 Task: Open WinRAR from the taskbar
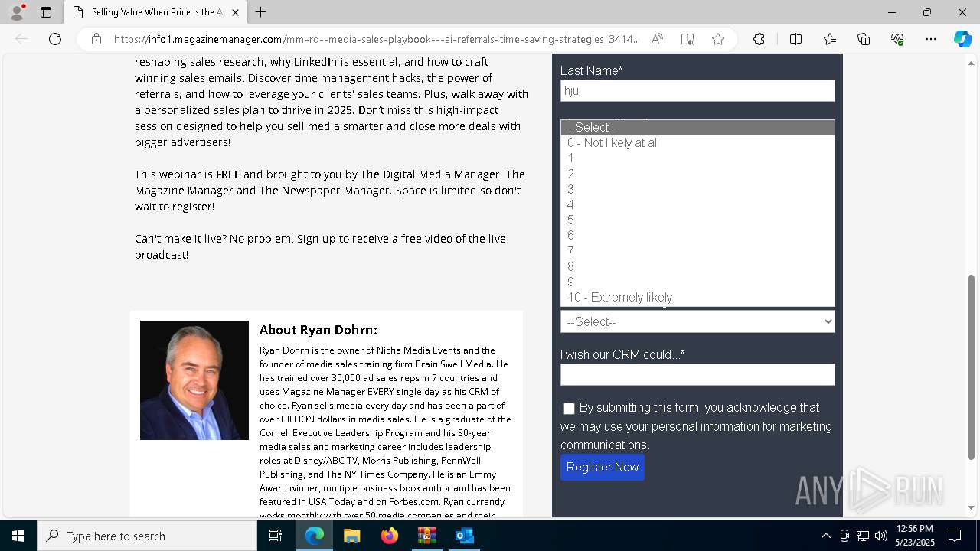tap(427, 536)
